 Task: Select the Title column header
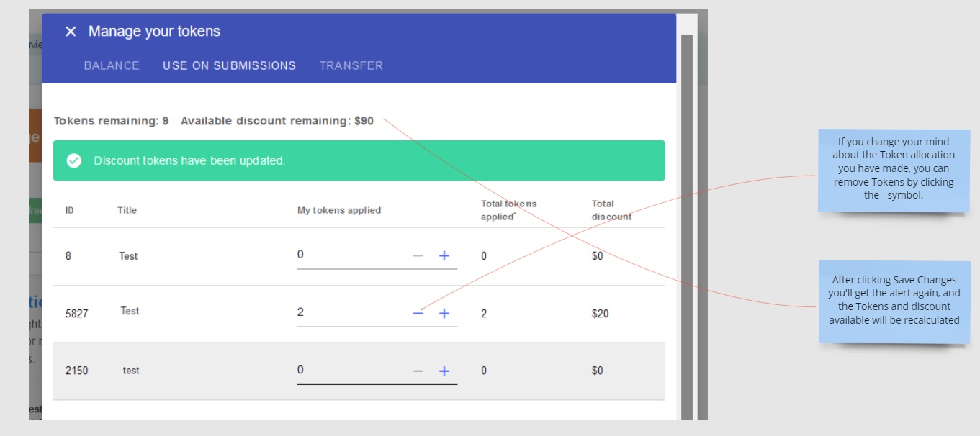(127, 210)
